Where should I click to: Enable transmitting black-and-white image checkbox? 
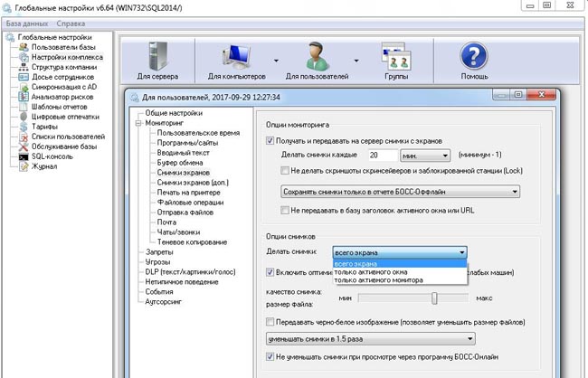click(x=270, y=322)
